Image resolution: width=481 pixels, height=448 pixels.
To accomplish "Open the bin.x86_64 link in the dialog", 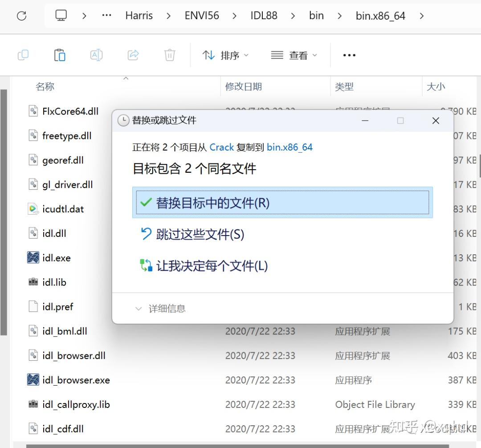I will (x=289, y=147).
